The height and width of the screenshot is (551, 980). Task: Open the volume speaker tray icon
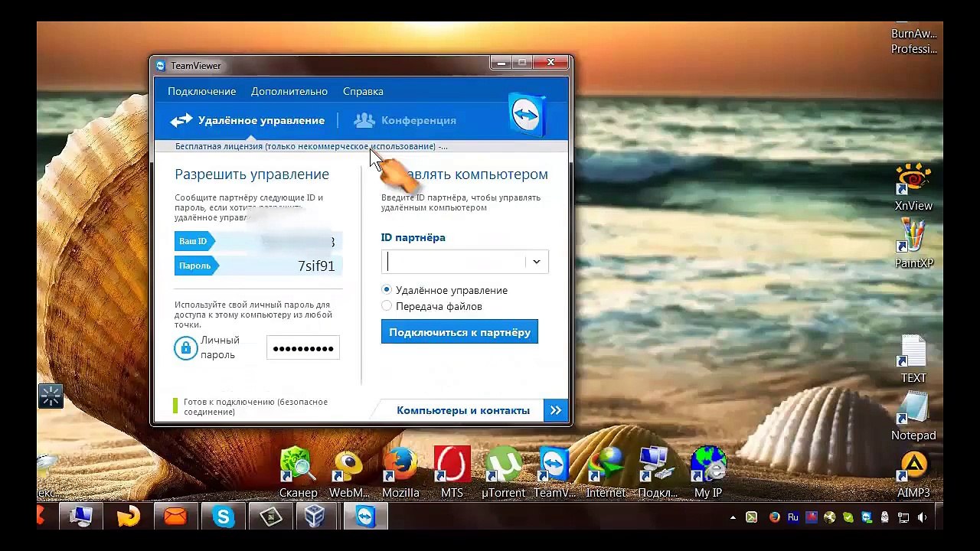click(922, 518)
